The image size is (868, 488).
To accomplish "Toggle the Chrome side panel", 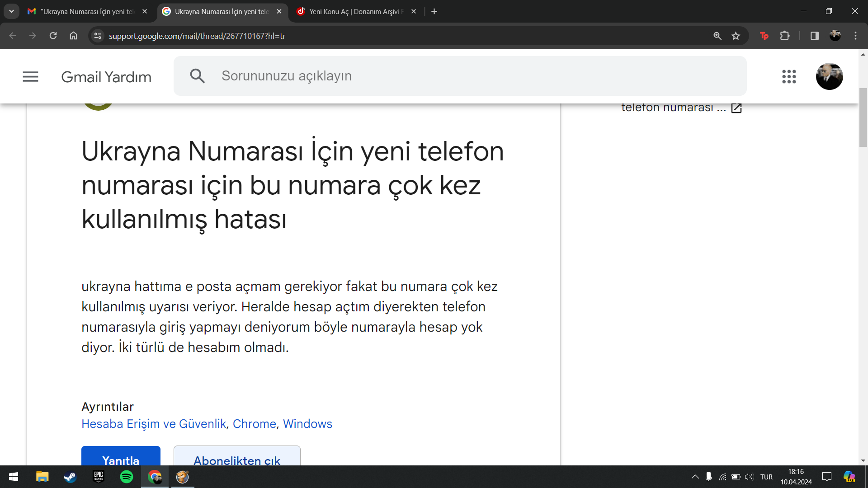I will pyautogui.click(x=815, y=36).
